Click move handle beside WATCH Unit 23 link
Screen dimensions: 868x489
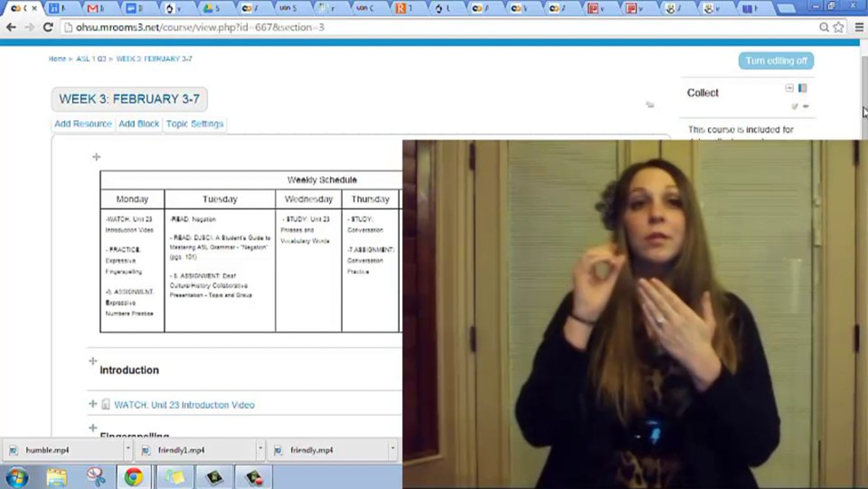[x=93, y=404]
